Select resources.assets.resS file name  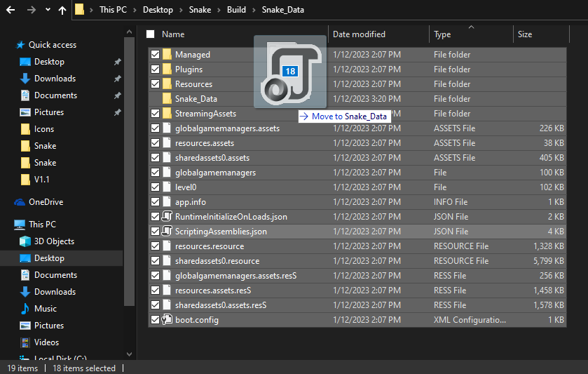tap(213, 290)
